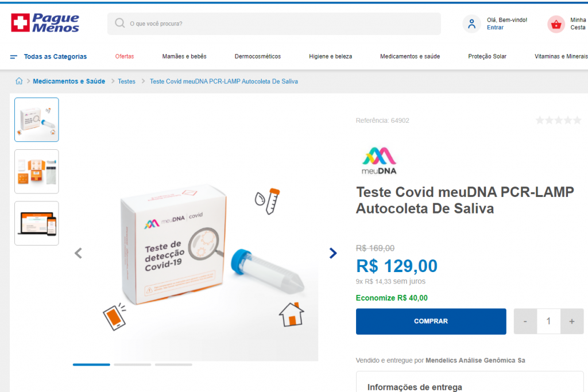Select the second carousel indicator bar
Image resolution: width=588 pixels, height=392 pixels.
tap(133, 364)
